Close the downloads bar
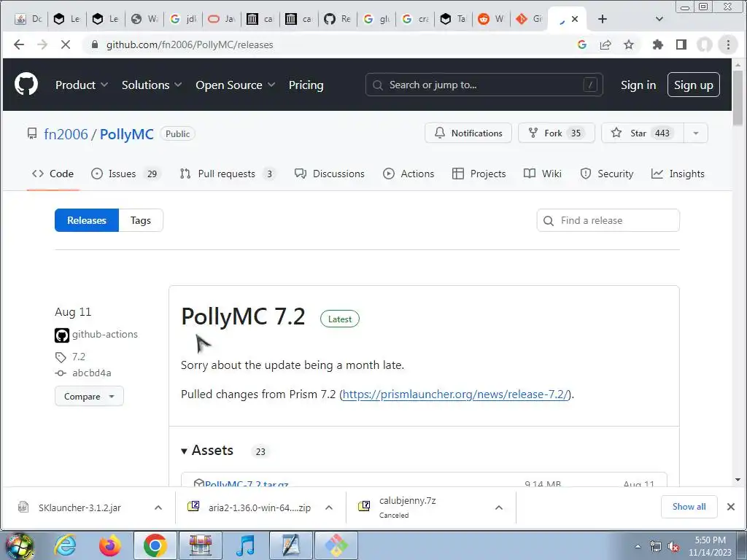Image resolution: width=747 pixels, height=560 pixels. [x=731, y=507]
